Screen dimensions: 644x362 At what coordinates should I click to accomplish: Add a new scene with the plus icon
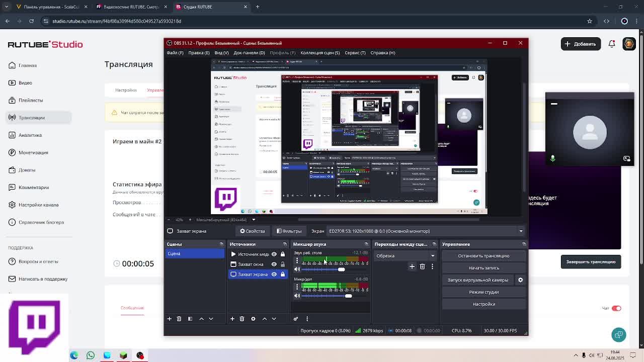coord(170,319)
